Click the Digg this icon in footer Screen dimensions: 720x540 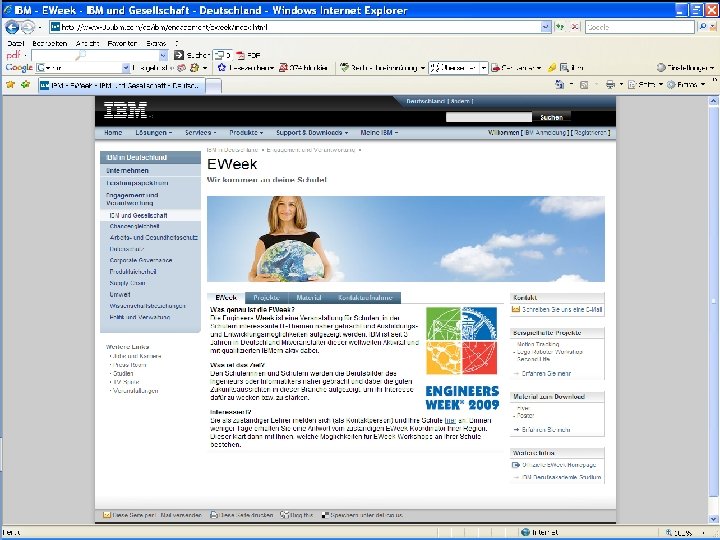tap(284, 515)
